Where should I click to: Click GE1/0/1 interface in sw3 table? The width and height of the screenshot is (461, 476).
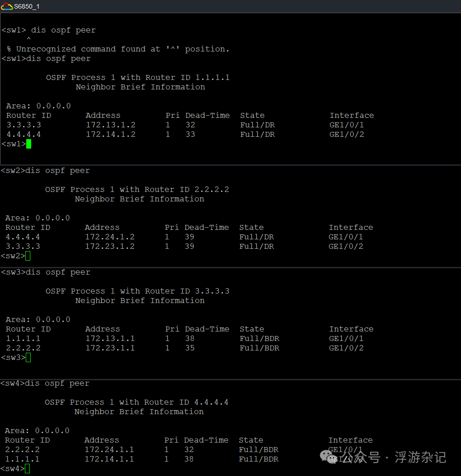click(x=346, y=338)
